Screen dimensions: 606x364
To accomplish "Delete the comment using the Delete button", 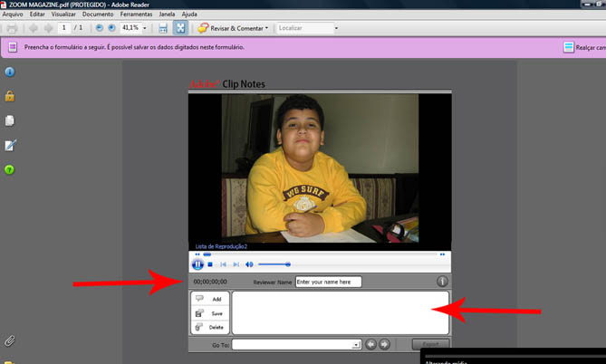I will coord(209,327).
